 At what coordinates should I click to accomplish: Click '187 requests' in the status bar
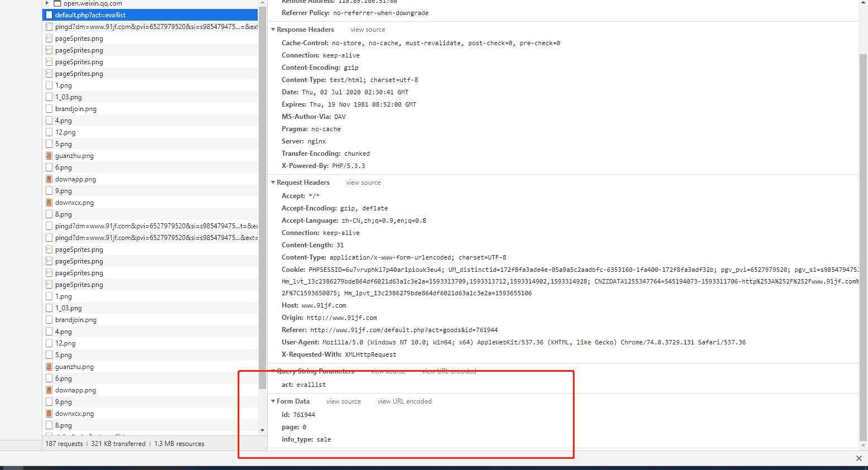coord(64,444)
